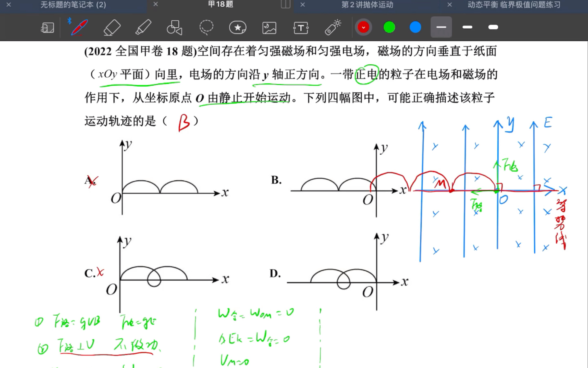
Task: Click the answer choice label D.
Action: [275, 273]
